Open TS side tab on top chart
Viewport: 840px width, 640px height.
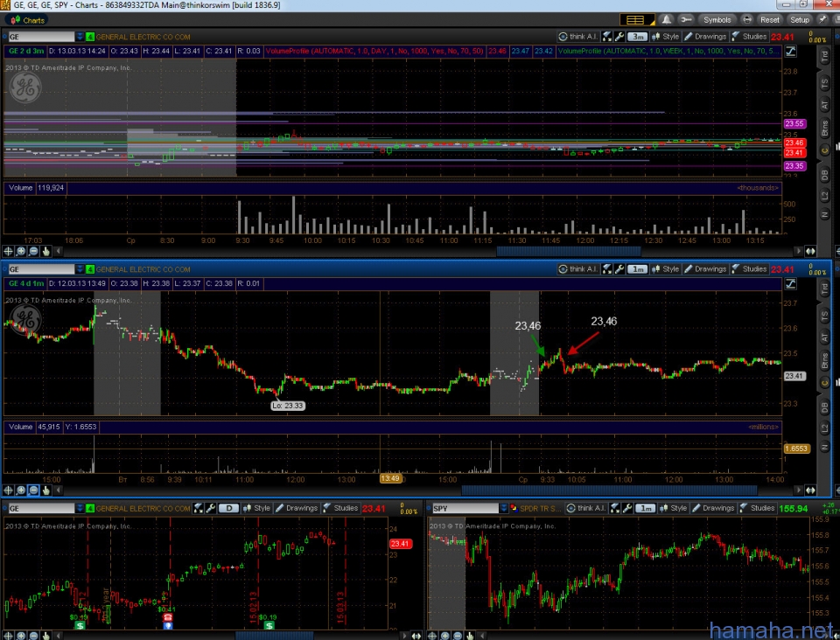point(825,83)
